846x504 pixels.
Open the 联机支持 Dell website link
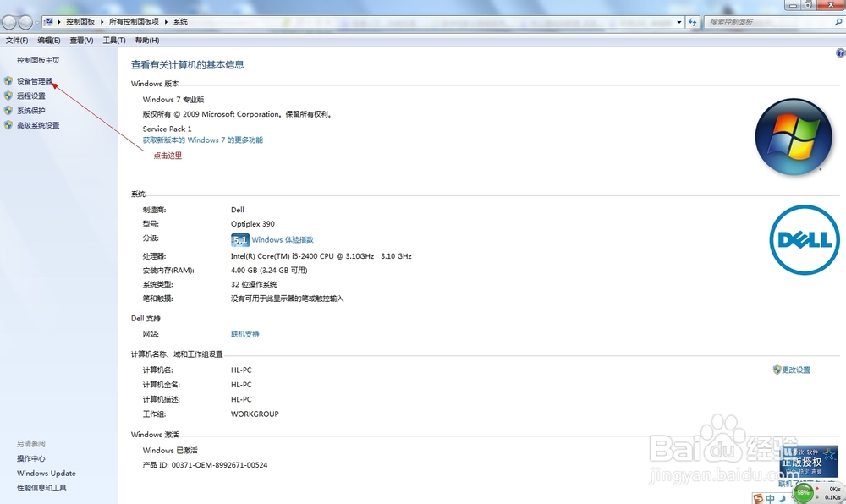tap(245, 334)
